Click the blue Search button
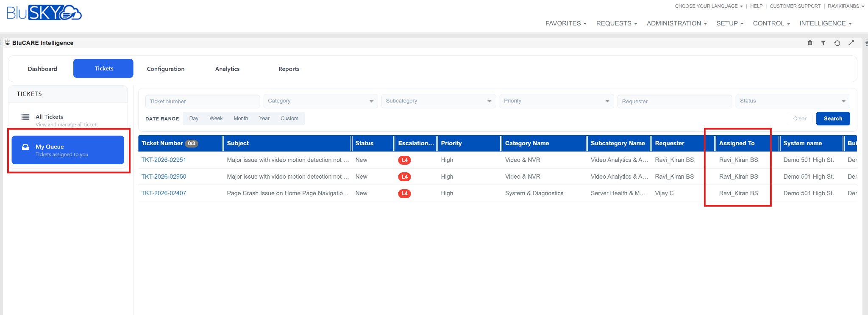Viewport: 868px width, 315px height. click(x=833, y=119)
